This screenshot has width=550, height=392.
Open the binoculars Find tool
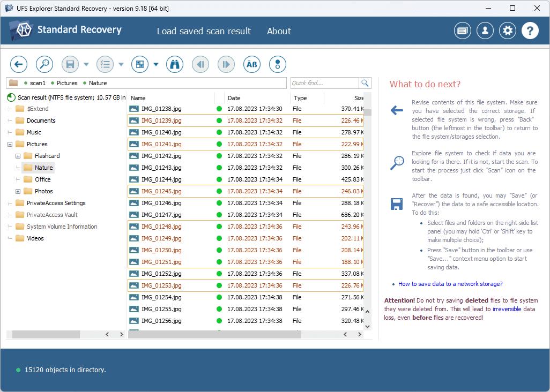click(x=175, y=64)
